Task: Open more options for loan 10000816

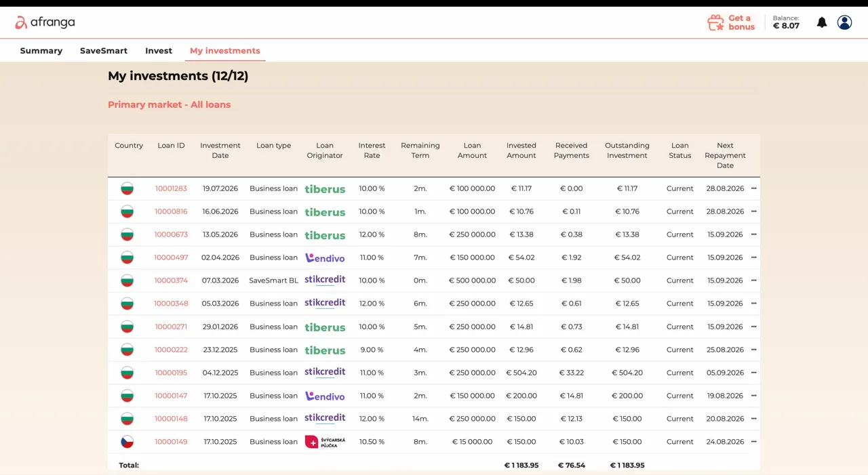Action: coord(753,211)
